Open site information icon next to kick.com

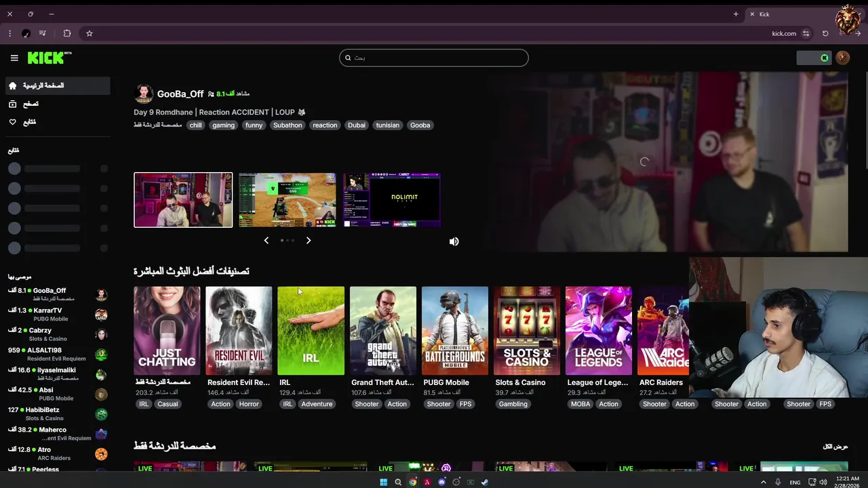806,33
